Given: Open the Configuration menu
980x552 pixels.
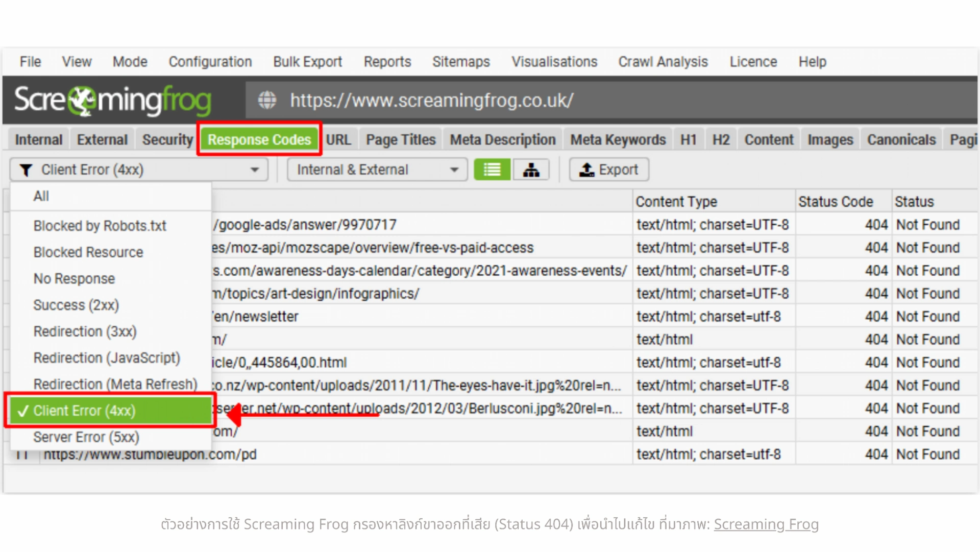Looking at the screenshot, I should pyautogui.click(x=210, y=62).
